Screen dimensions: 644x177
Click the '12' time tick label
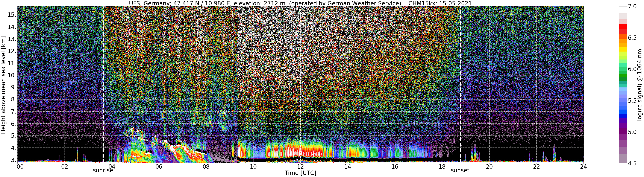point(300,167)
